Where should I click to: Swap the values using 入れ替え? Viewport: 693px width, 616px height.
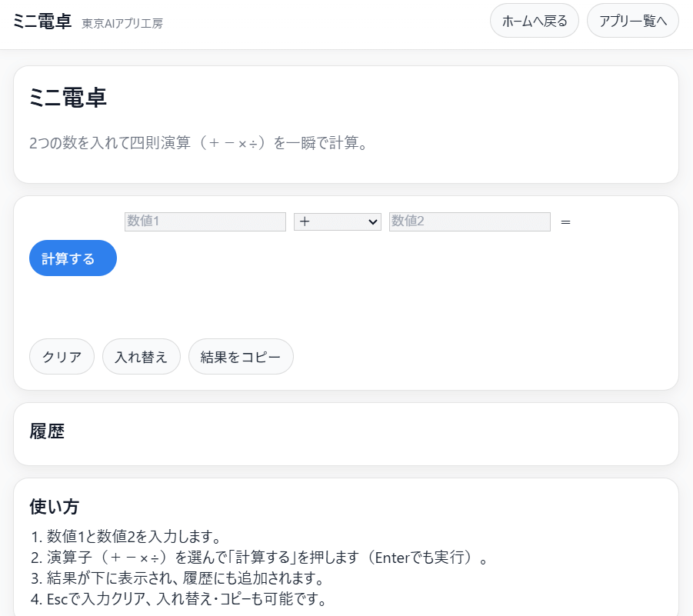click(141, 357)
